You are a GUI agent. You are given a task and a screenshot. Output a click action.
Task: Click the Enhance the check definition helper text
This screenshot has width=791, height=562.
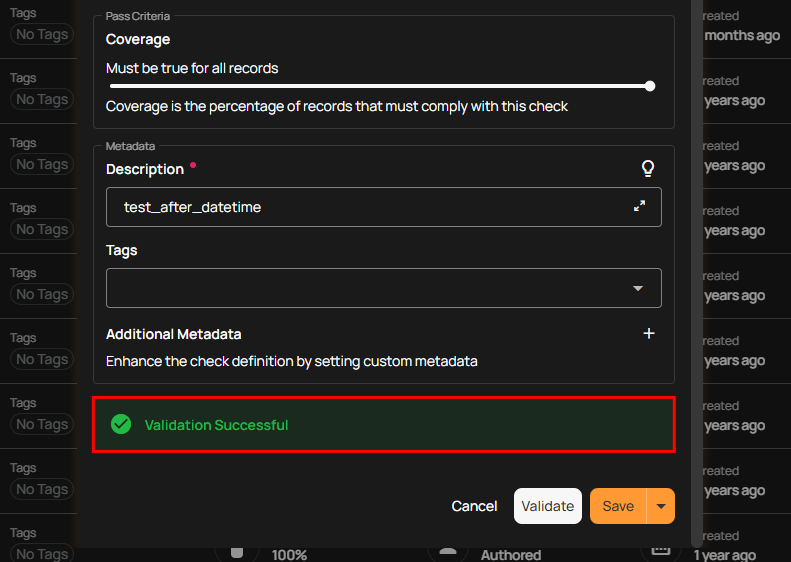[x=292, y=361]
